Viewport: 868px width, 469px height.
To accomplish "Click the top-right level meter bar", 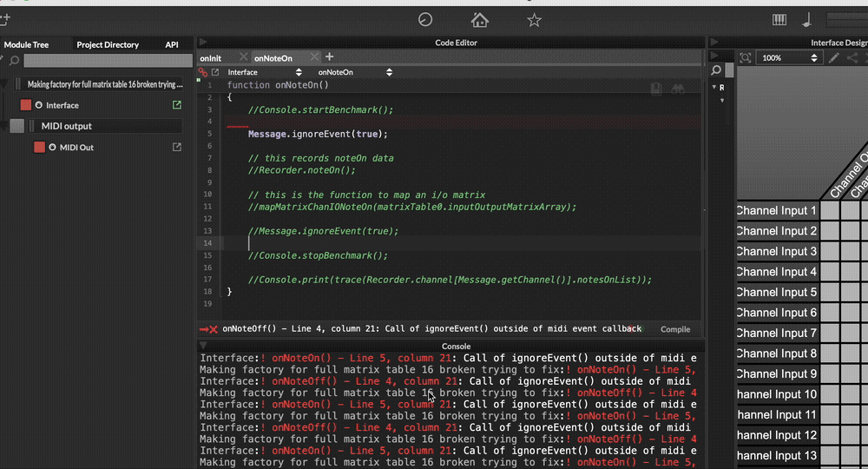I will pyautogui.click(x=847, y=19).
